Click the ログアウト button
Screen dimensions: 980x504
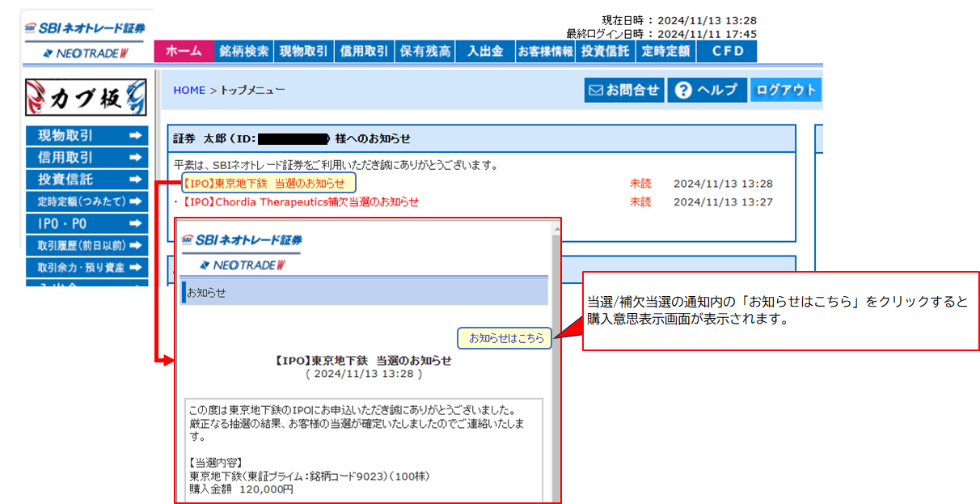[784, 91]
